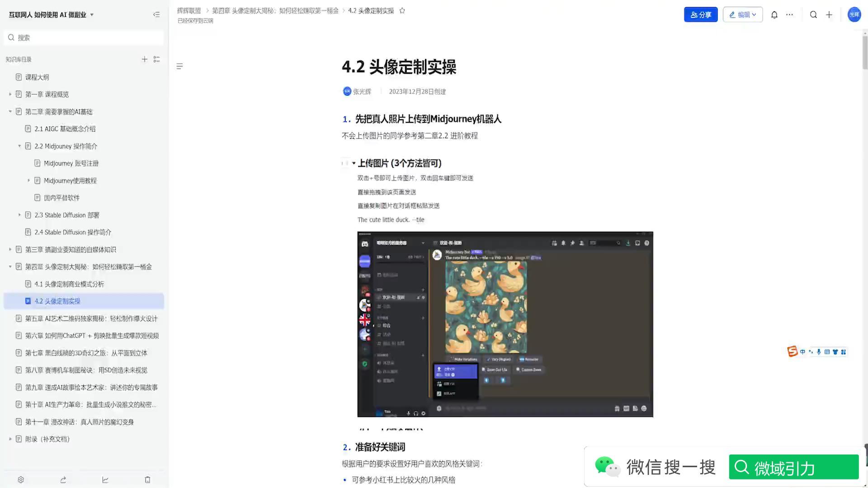Expand 第三章 搞副业要知道的自媒体知识 node
Image resolution: width=868 pixels, height=488 pixels.
(10, 249)
